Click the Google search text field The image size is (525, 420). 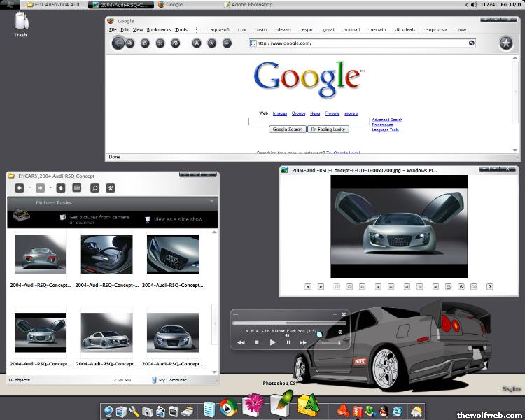pos(309,121)
